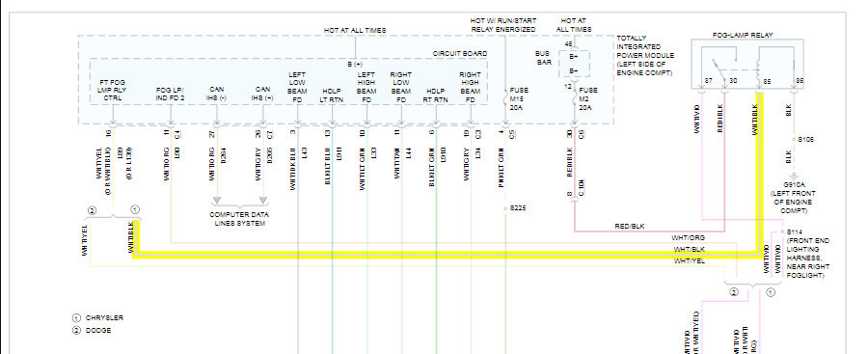The image size is (868, 354).
Task: Click the B (+) label on circuit board
Action: [355, 65]
